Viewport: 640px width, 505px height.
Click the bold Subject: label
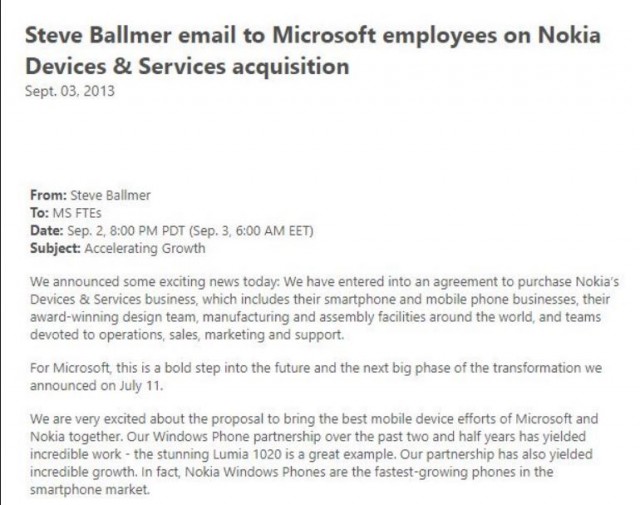55,248
